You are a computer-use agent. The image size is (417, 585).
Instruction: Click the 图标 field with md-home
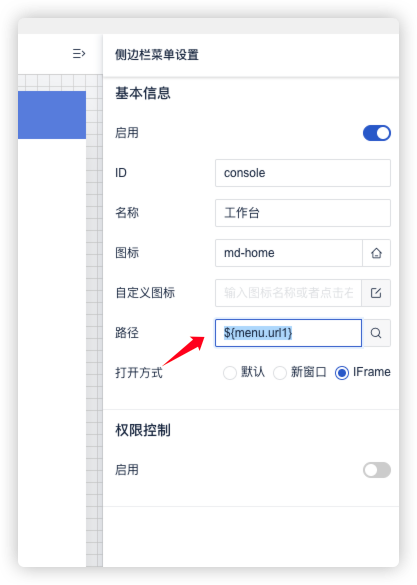tap(289, 253)
